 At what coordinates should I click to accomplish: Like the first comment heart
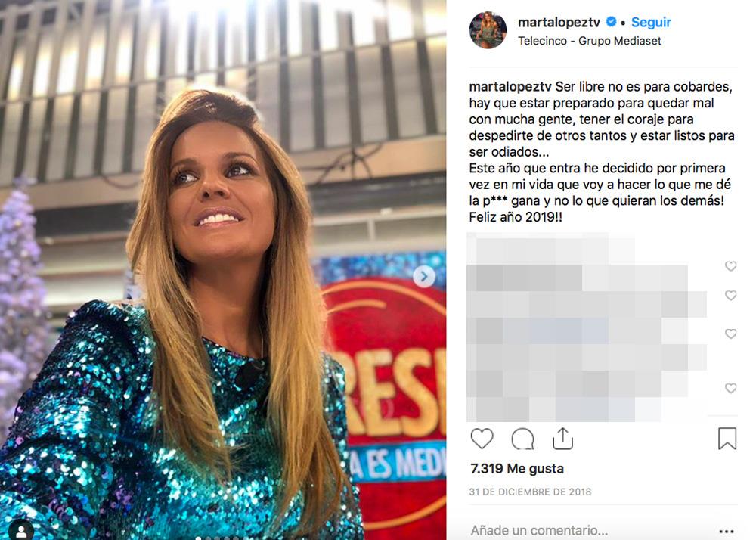pyautogui.click(x=731, y=266)
